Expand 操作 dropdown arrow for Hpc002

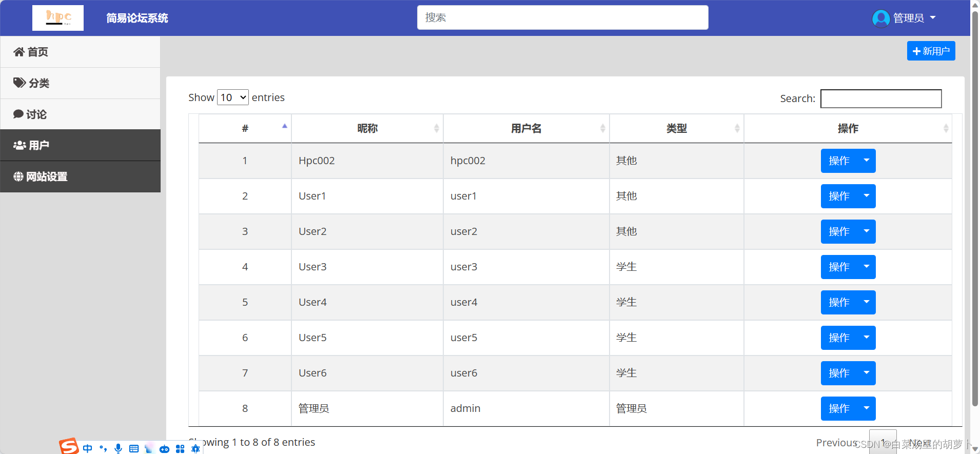pos(867,161)
